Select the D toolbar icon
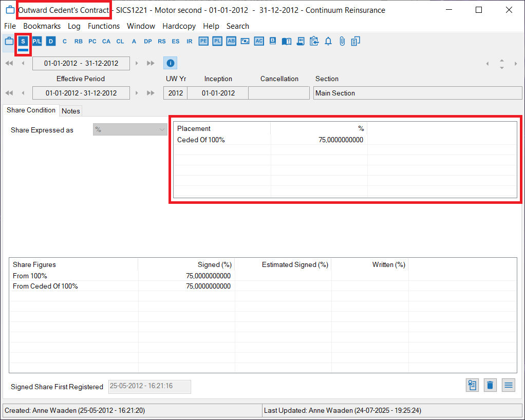The height and width of the screenshot is (420, 525). coord(50,41)
